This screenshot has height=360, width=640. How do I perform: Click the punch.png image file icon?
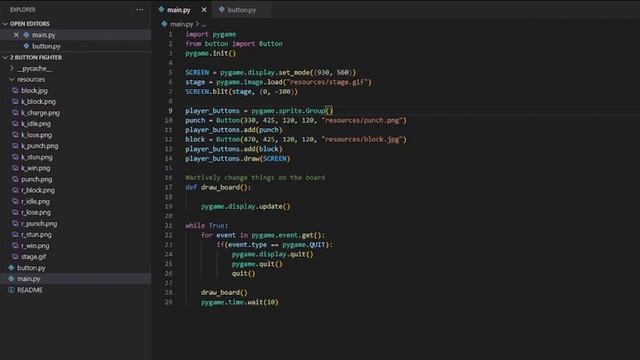point(15,179)
